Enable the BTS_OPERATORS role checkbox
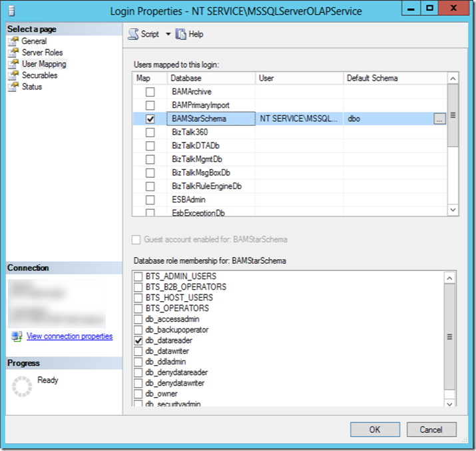The image size is (476, 451). [x=138, y=308]
